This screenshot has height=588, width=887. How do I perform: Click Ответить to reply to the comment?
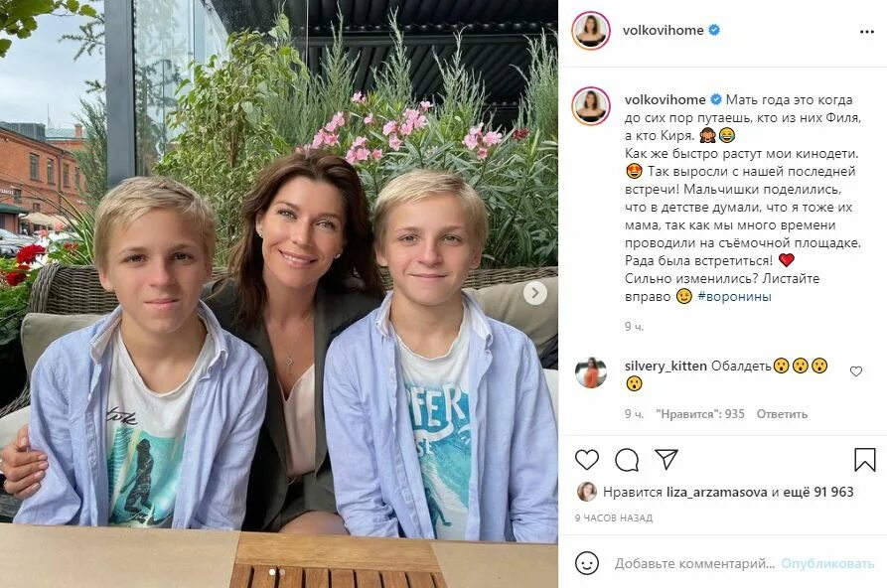pyautogui.click(x=782, y=414)
